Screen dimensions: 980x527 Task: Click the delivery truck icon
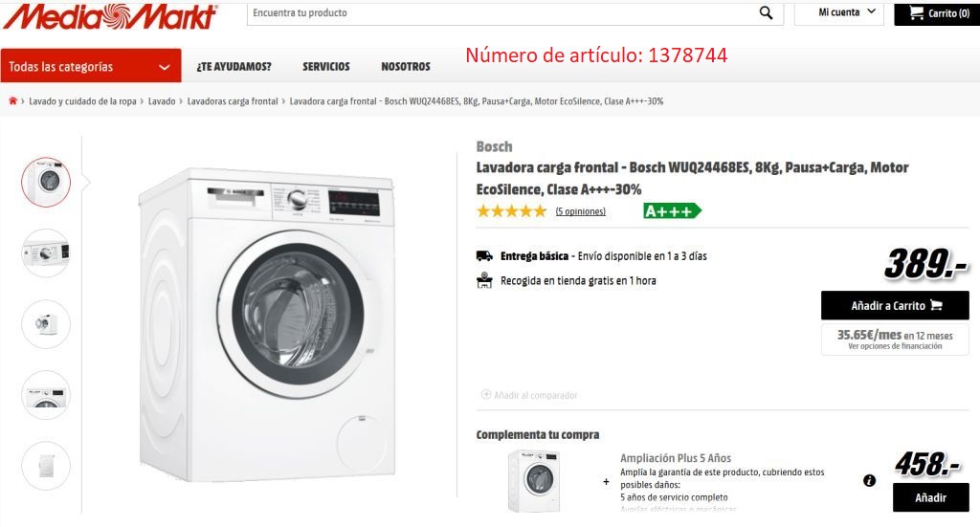(x=484, y=256)
